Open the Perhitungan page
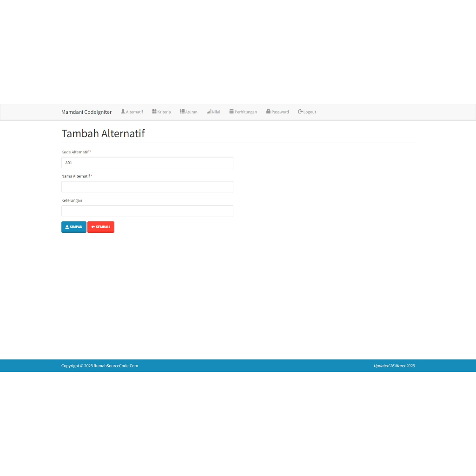 pos(243,112)
